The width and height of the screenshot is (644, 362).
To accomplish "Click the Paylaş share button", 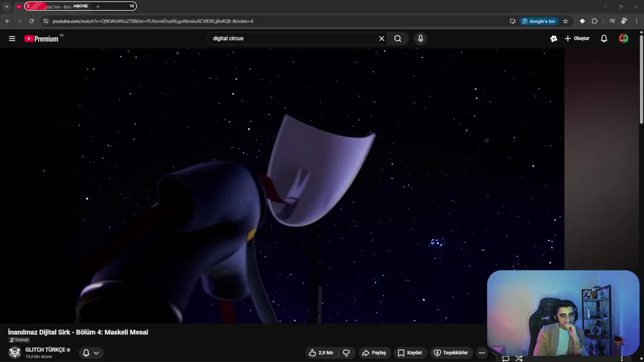I will (374, 353).
